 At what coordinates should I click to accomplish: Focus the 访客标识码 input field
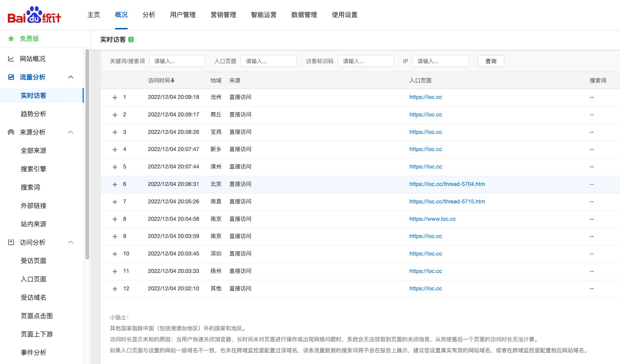(365, 61)
